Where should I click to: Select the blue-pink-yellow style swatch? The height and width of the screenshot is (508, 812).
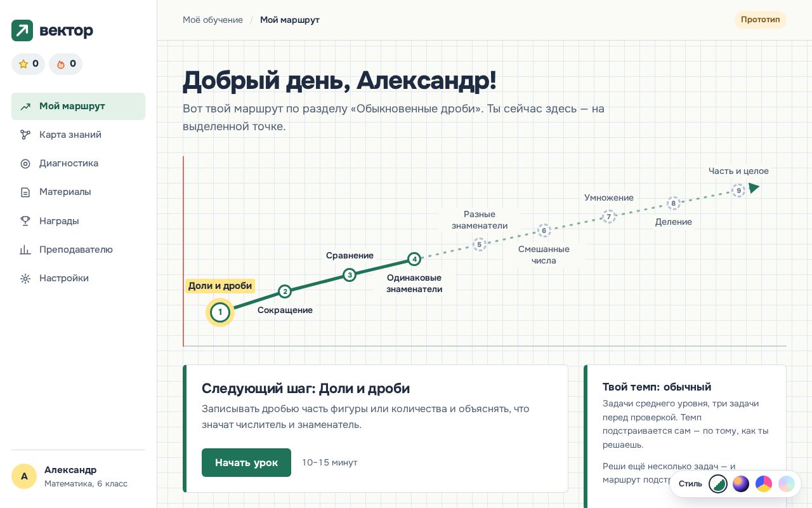coord(764,484)
